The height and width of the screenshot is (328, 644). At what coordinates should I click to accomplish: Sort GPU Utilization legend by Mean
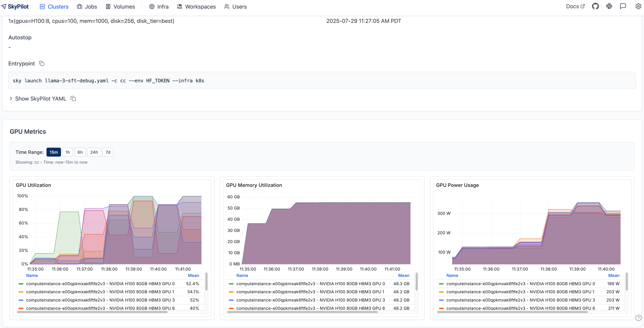[193, 276]
